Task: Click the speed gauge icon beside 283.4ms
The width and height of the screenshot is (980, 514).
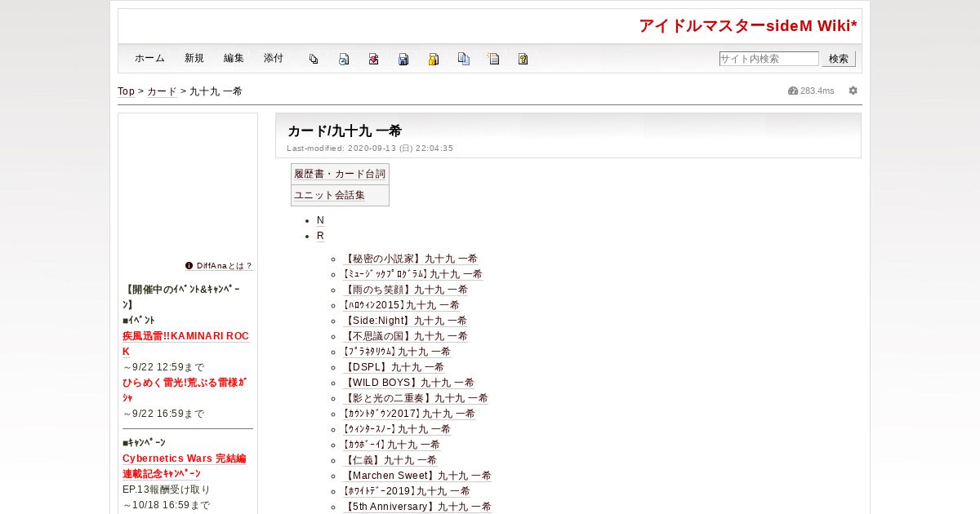Action: 792,91
